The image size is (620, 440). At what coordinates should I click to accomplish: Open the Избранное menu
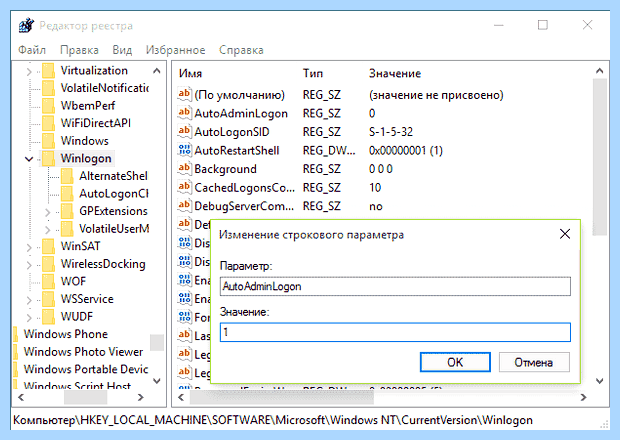(x=175, y=50)
